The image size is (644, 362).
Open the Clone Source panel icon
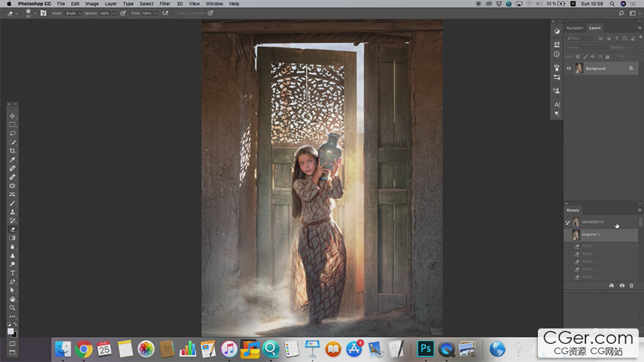(x=556, y=91)
